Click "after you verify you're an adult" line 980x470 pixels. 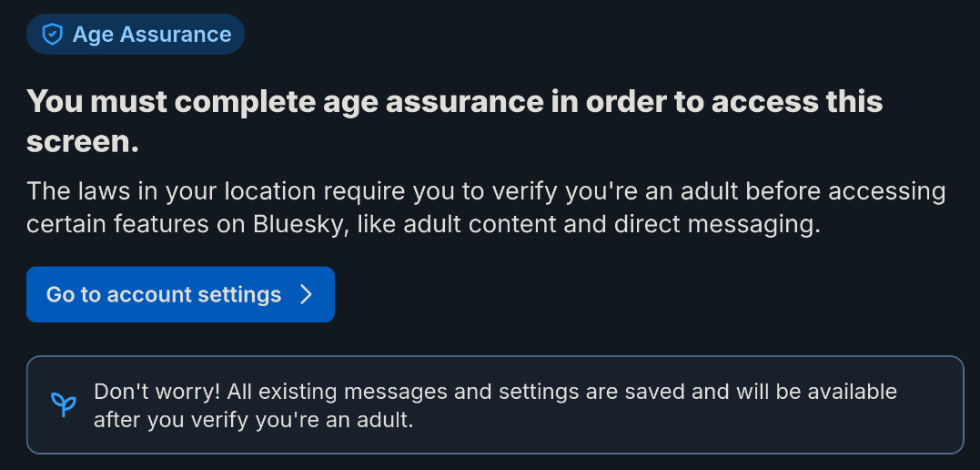click(253, 420)
